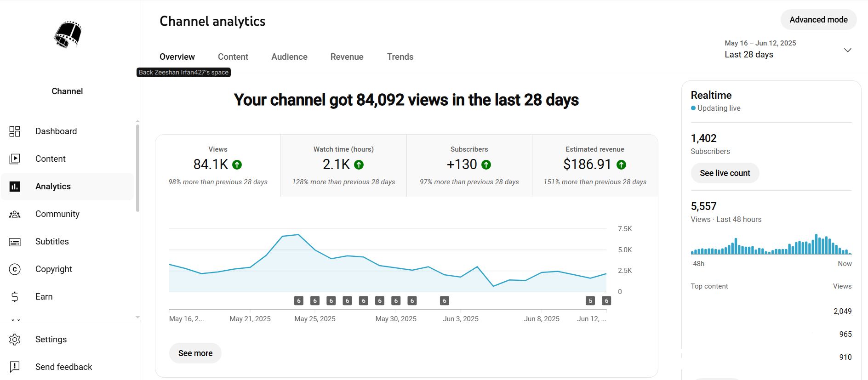The width and height of the screenshot is (868, 380).
Task: Click the Send feedback icon
Action: tap(15, 367)
